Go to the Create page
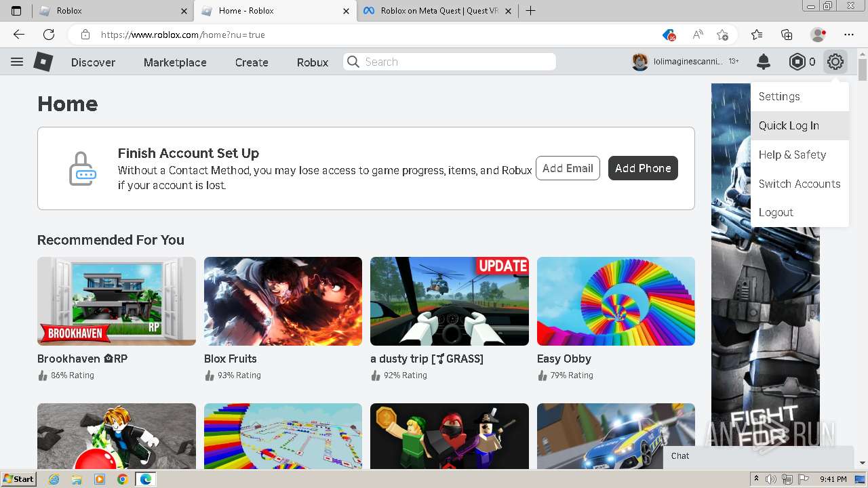This screenshot has width=868, height=488. coord(252,62)
